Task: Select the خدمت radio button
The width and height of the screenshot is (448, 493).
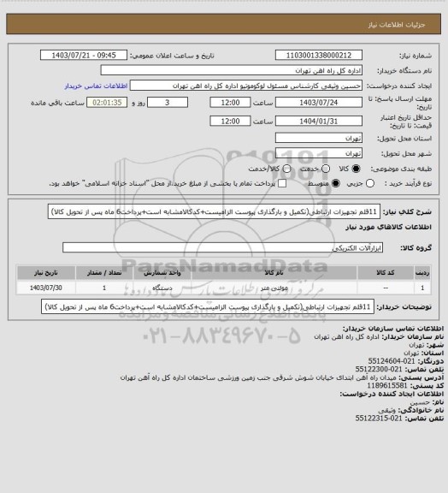Action: (326, 169)
